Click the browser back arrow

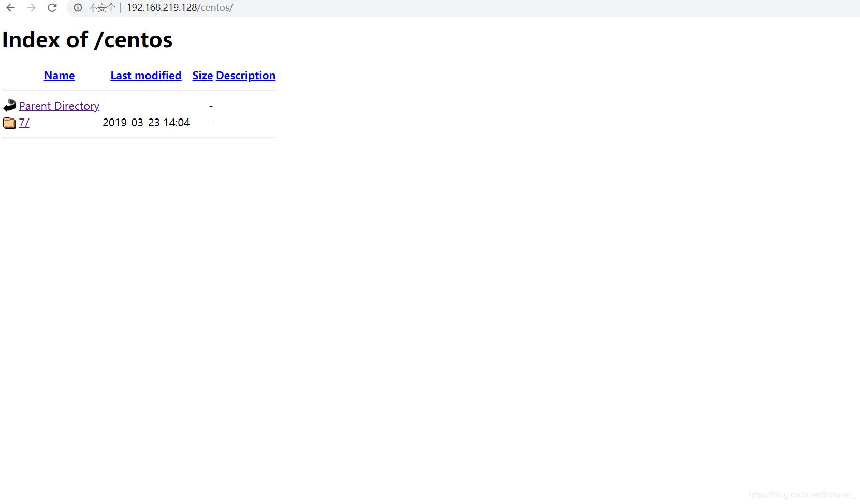[x=10, y=8]
